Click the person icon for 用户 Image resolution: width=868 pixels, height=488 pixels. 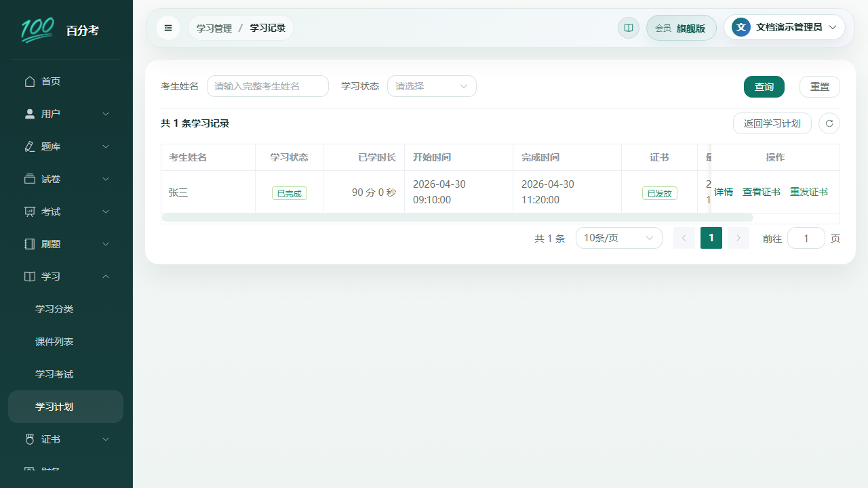pos(30,114)
